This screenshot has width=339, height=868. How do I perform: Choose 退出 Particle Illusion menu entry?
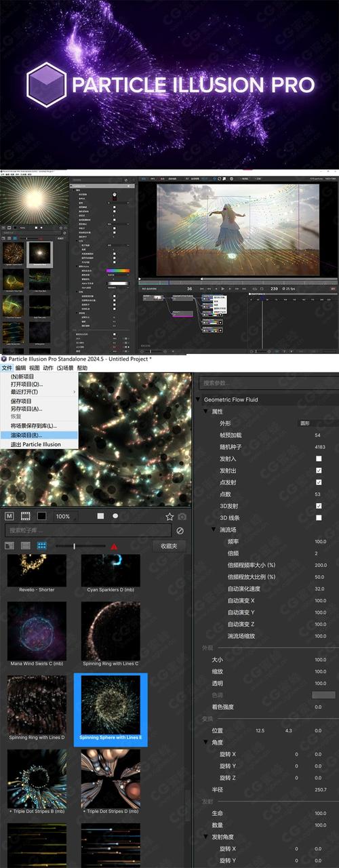click(x=39, y=444)
